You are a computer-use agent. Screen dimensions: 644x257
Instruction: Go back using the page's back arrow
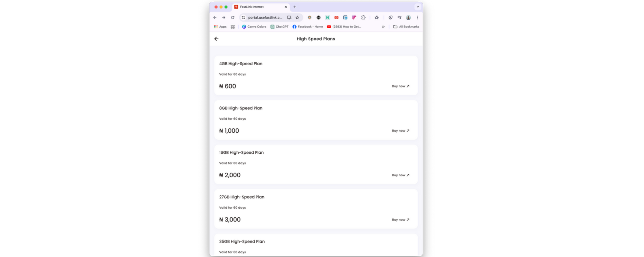pyautogui.click(x=216, y=39)
